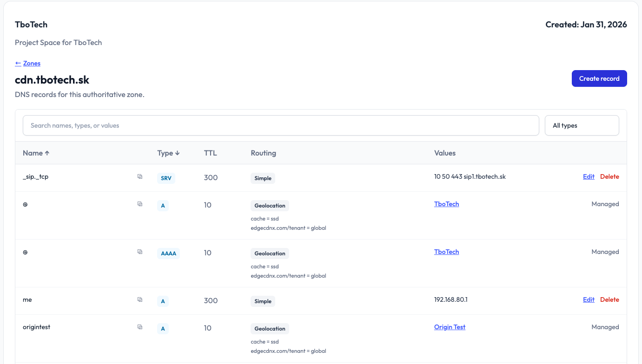Open the Origin Test link
642x364 pixels.
click(450, 327)
